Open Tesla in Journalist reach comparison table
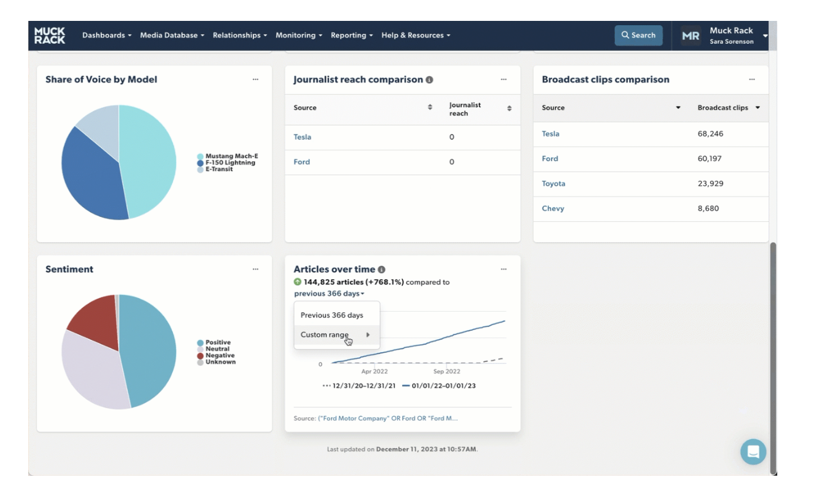 (303, 137)
